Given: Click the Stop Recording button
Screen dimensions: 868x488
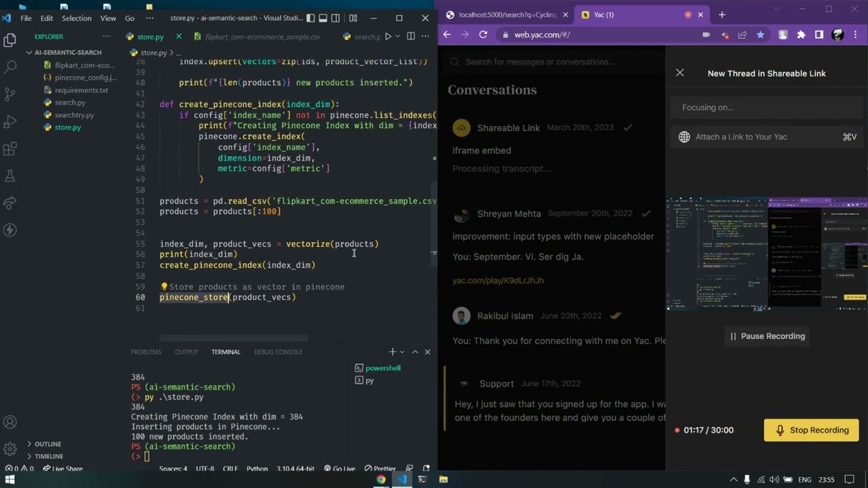Looking at the screenshot, I should 811,430.
